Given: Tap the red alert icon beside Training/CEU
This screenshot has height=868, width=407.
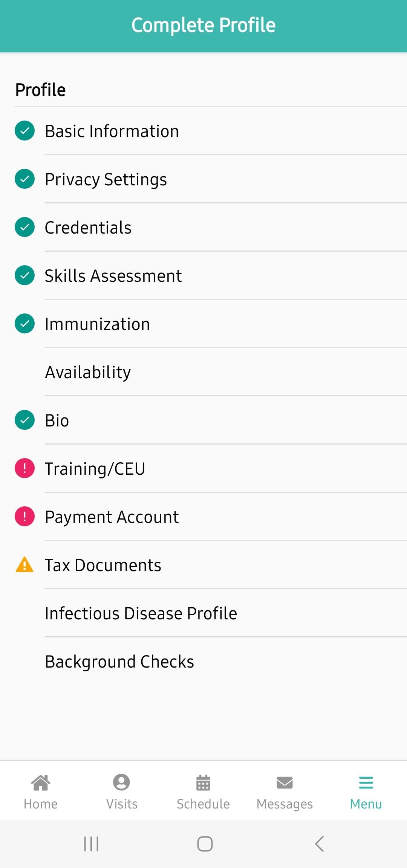Looking at the screenshot, I should click(x=24, y=468).
